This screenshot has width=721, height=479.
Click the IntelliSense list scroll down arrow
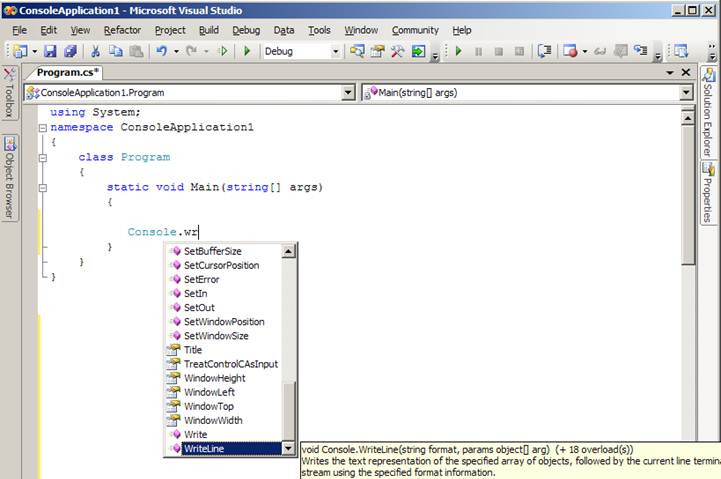point(288,448)
